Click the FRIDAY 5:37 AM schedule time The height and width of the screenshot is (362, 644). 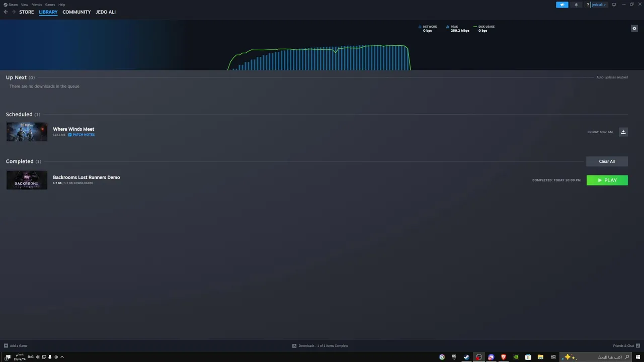600,132
